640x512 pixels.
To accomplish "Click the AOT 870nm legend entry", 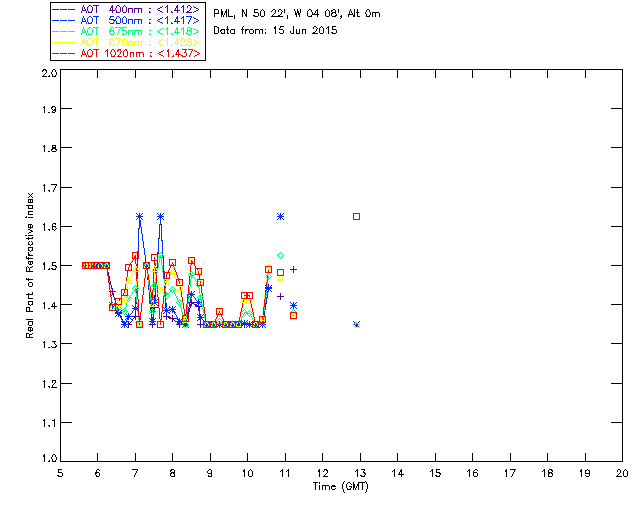I will point(126,42).
